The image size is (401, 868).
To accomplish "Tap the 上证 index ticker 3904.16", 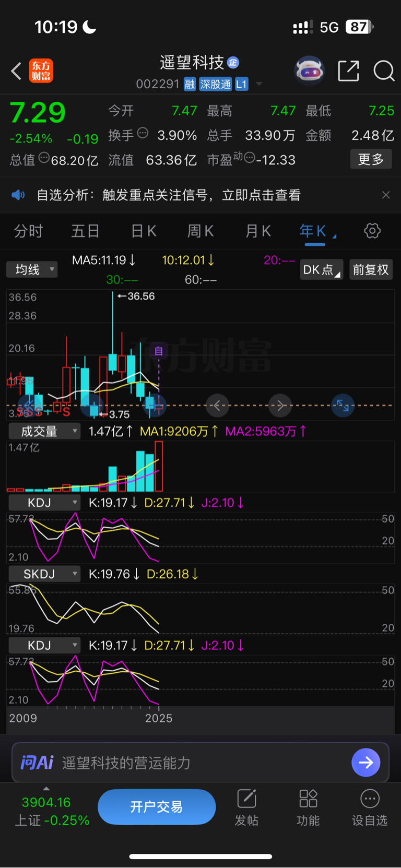I will (46, 802).
